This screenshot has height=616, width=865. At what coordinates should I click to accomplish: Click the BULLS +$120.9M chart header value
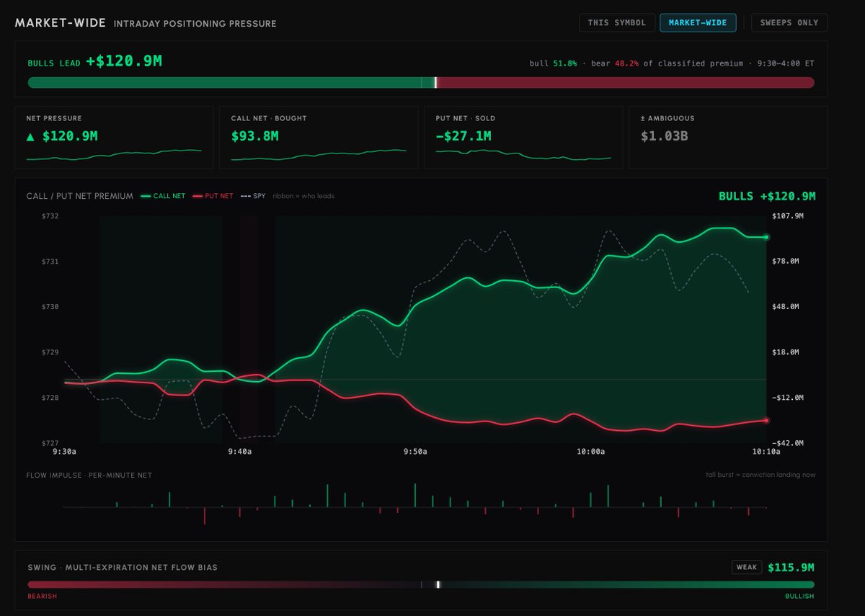point(767,196)
